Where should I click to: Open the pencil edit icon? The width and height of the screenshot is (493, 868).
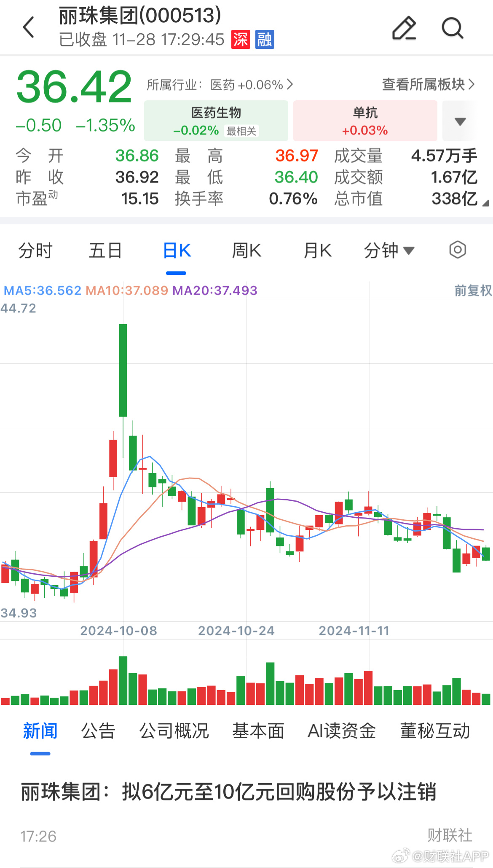tap(404, 28)
